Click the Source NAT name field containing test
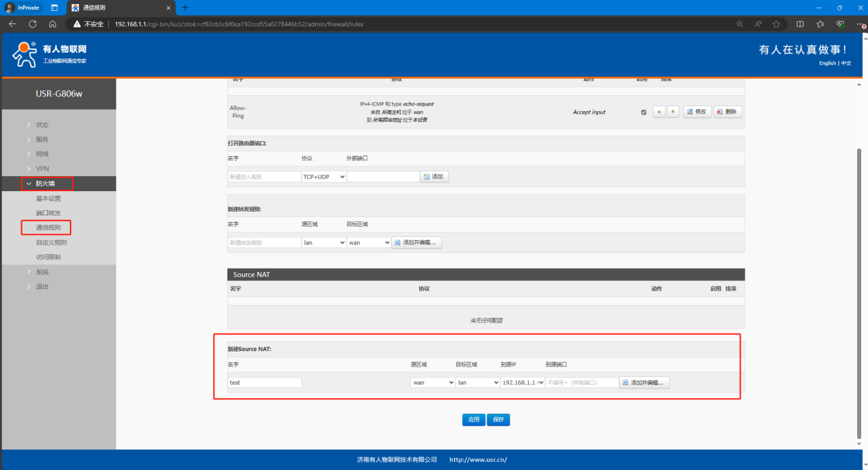Viewport: 868px width, 470px height. (264, 382)
